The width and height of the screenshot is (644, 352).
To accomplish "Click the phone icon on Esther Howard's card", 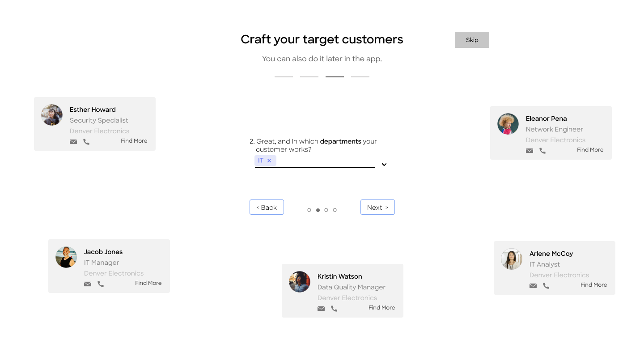I will coord(86,142).
